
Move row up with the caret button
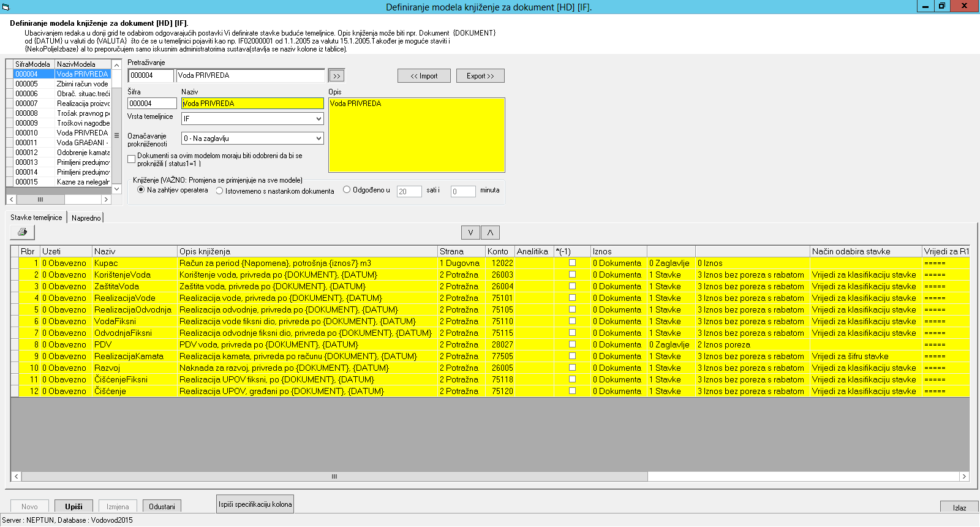tap(491, 233)
